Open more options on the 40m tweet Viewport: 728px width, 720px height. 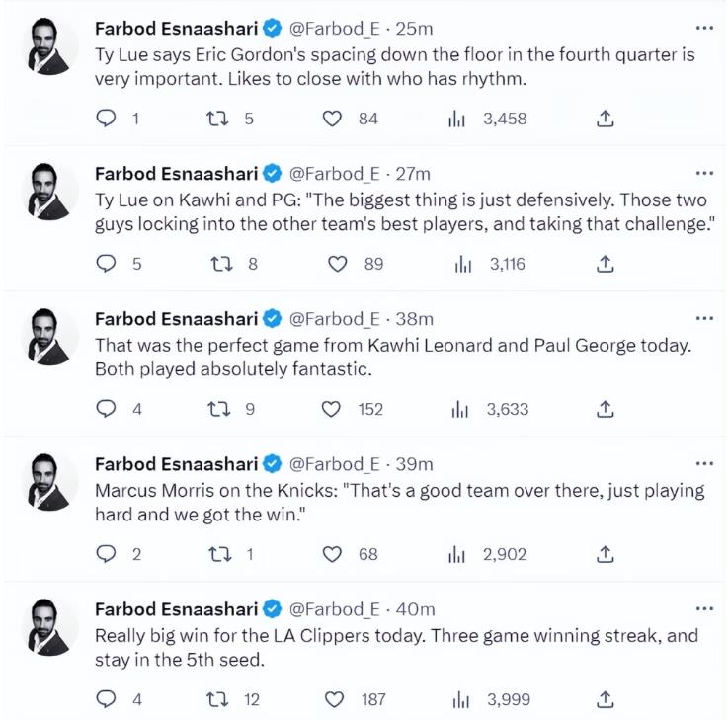[704, 608]
